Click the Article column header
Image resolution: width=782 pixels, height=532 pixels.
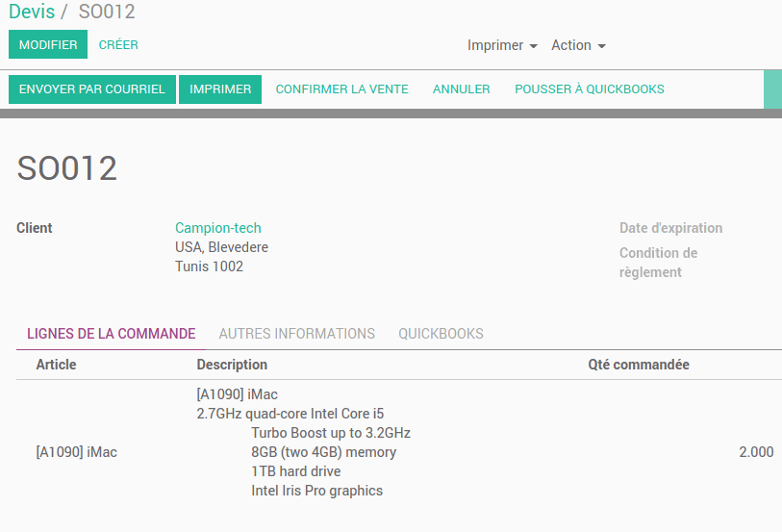[56, 365]
